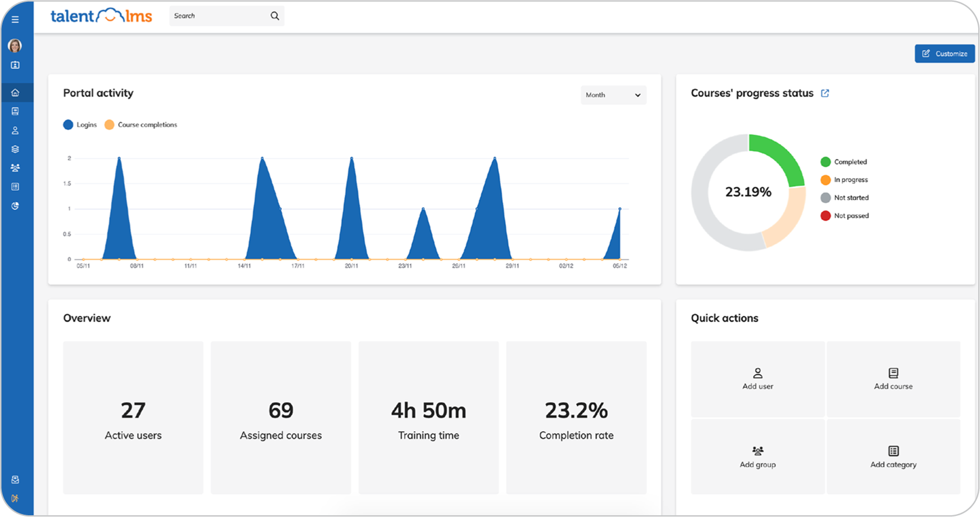Expand the Month period dropdown

(x=613, y=95)
